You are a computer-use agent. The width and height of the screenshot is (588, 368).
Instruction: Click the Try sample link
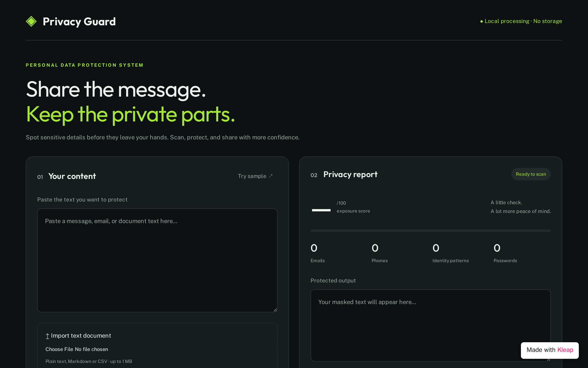(255, 176)
